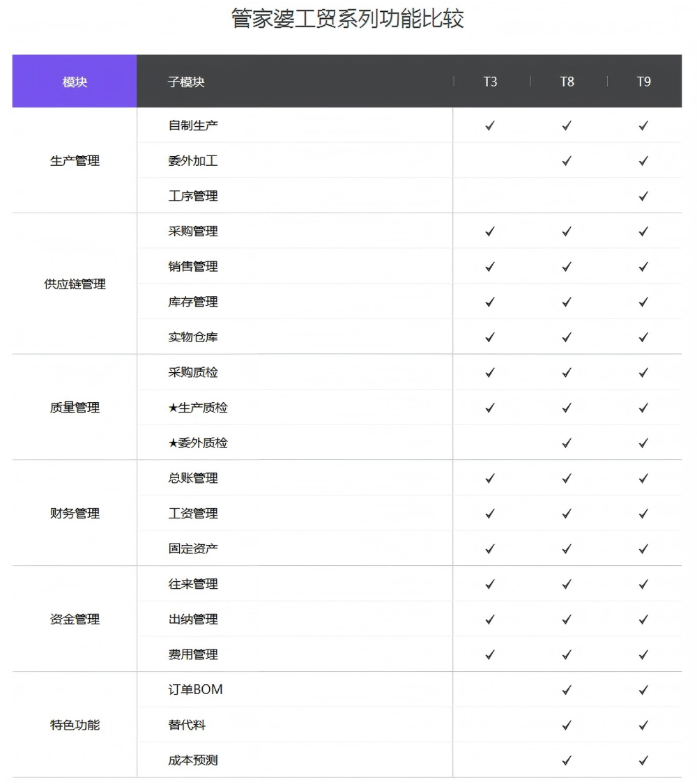Toggle the T3 checkmark for 费用管理
The image size is (697, 784).
click(490, 654)
